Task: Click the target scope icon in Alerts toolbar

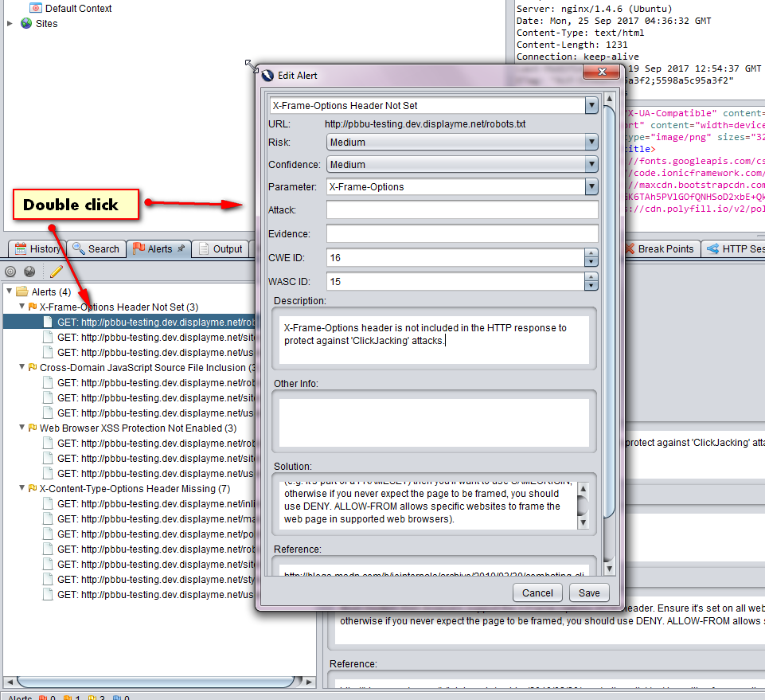Action: click(10, 272)
